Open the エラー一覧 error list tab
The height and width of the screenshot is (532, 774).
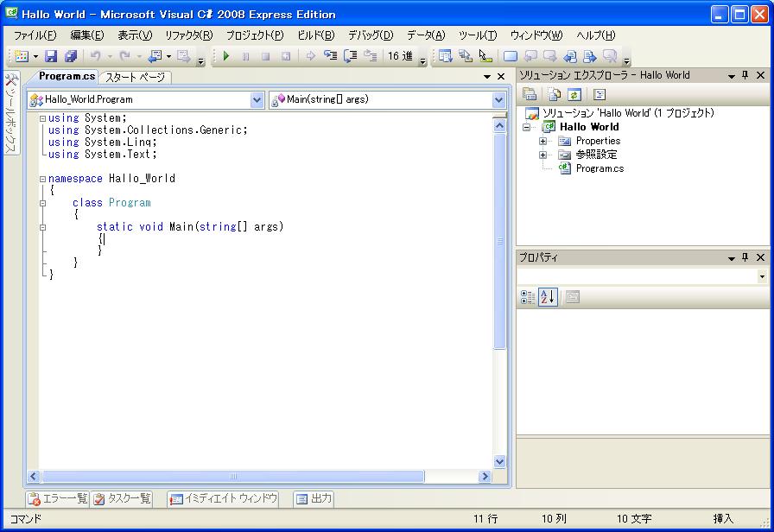(x=58, y=498)
